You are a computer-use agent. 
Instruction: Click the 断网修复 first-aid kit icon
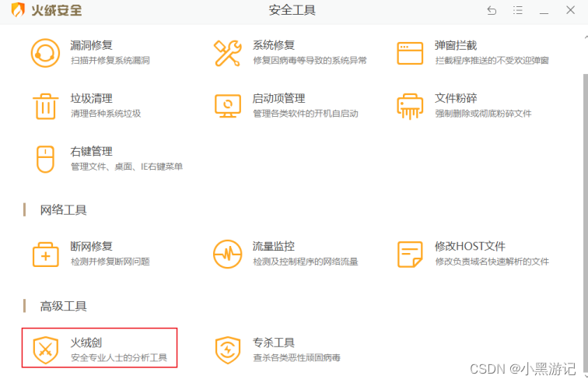(x=45, y=255)
